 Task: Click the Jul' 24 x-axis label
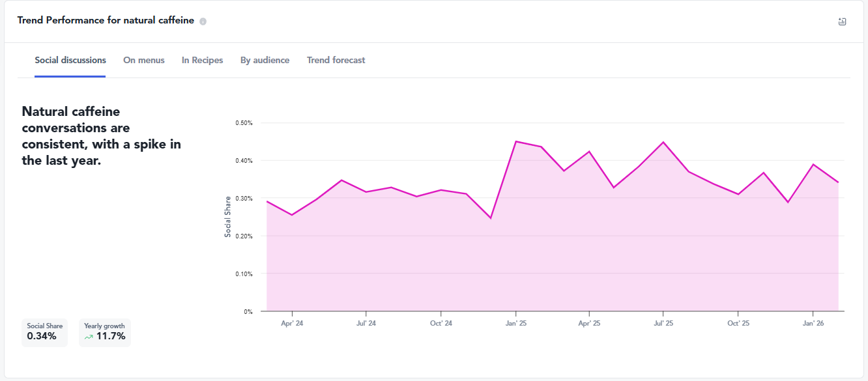click(366, 323)
